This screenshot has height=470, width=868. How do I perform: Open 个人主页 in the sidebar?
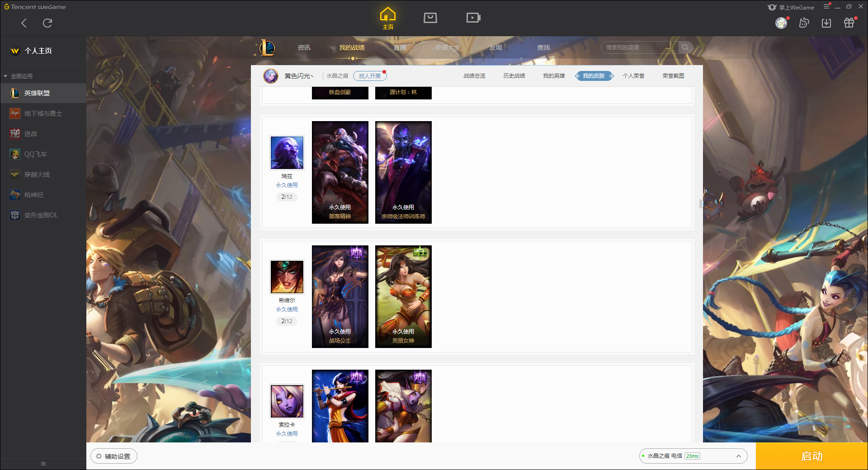pos(38,51)
